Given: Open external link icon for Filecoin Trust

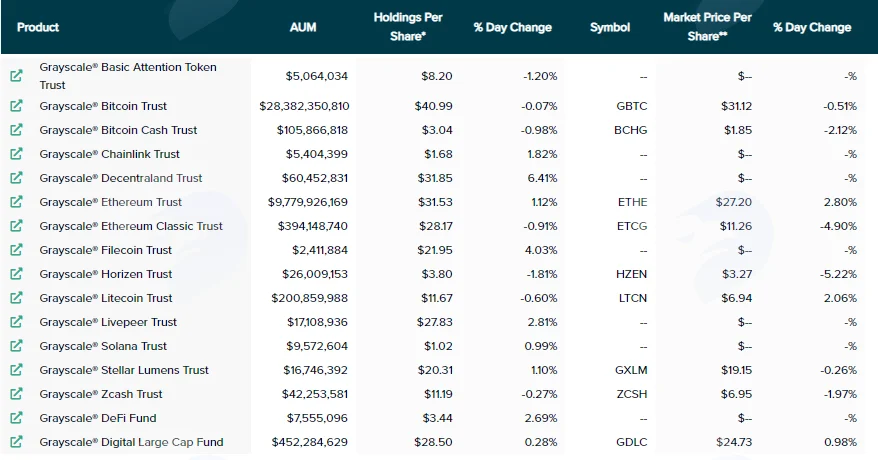Looking at the screenshot, I should [16, 250].
